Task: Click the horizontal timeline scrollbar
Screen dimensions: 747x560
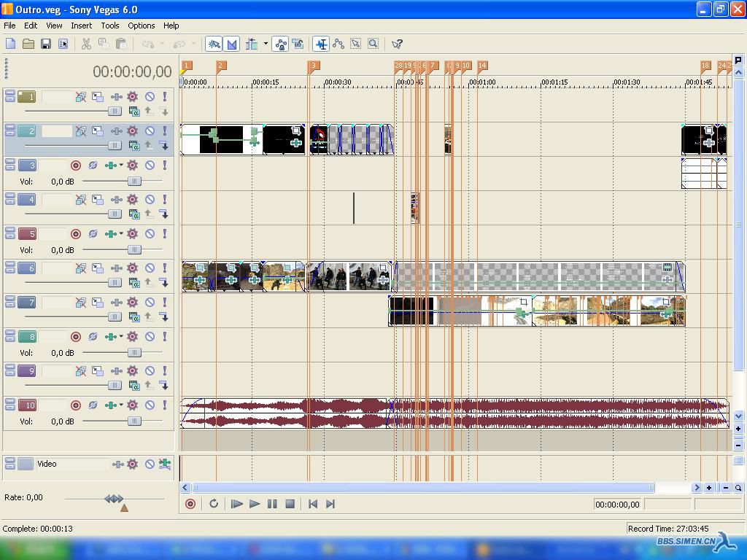Action: (423, 488)
